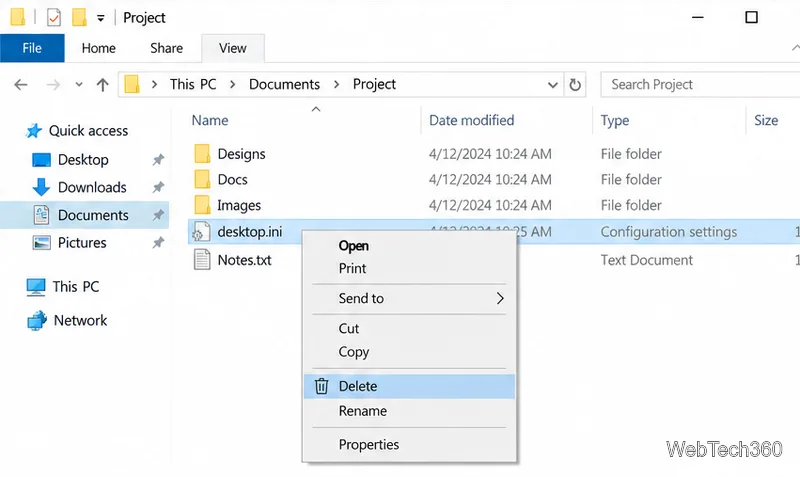Viewport: 800px width, 477px height.
Task: Click the Designs folder icon
Action: click(x=202, y=153)
